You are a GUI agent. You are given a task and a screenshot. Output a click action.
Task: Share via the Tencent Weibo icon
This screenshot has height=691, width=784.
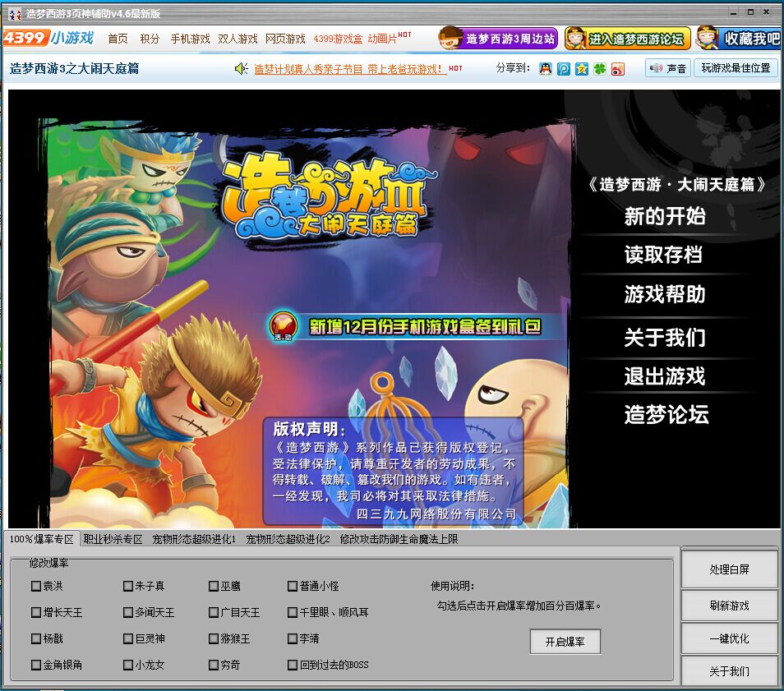tap(564, 69)
